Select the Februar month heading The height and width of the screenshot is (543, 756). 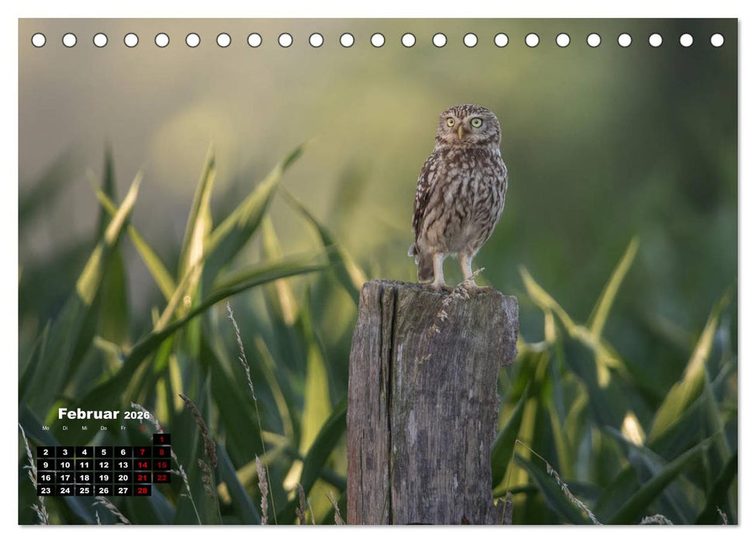click(88, 414)
